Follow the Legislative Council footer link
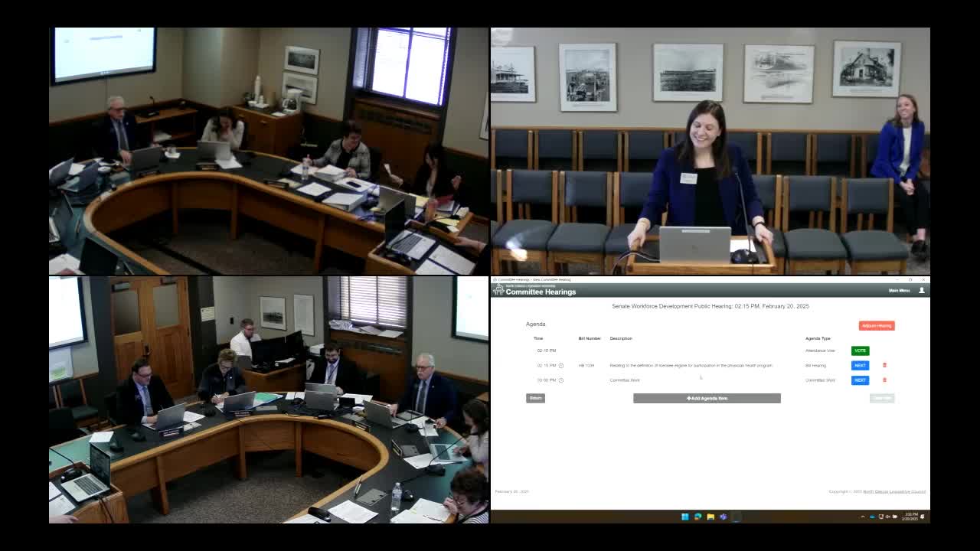980x551 pixels. 894,491
